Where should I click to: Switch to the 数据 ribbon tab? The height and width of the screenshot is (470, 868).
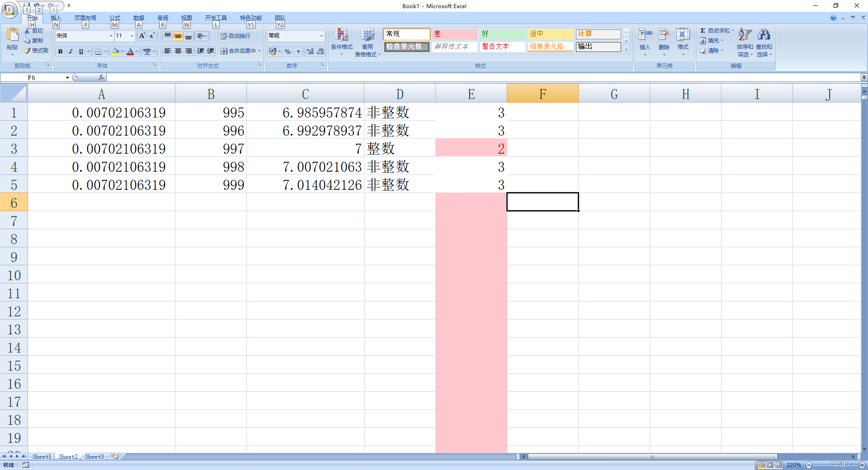[139, 18]
